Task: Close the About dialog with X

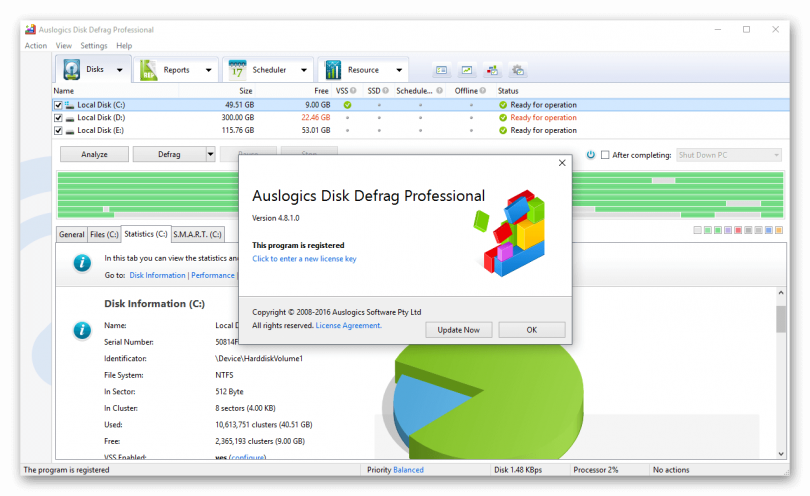Action: coord(562,163)
